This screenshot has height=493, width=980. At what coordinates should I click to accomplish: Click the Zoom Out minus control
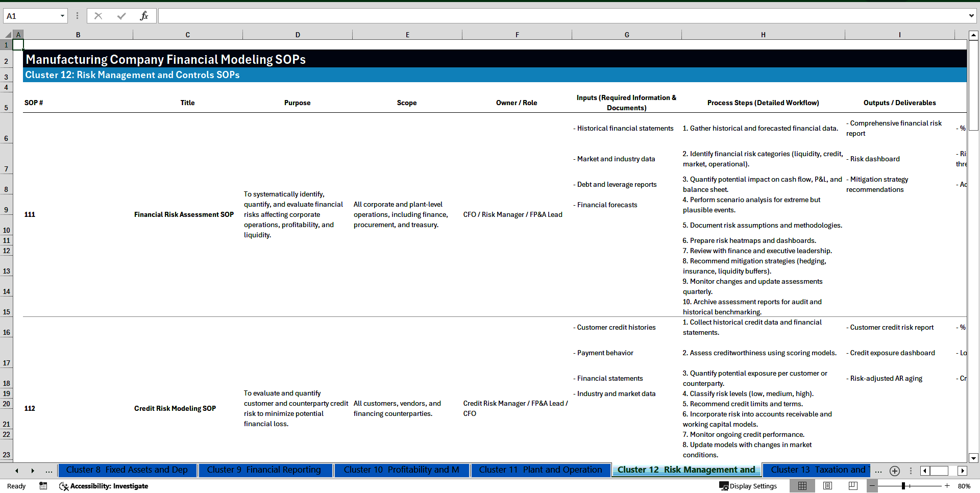tap(872, 486)
